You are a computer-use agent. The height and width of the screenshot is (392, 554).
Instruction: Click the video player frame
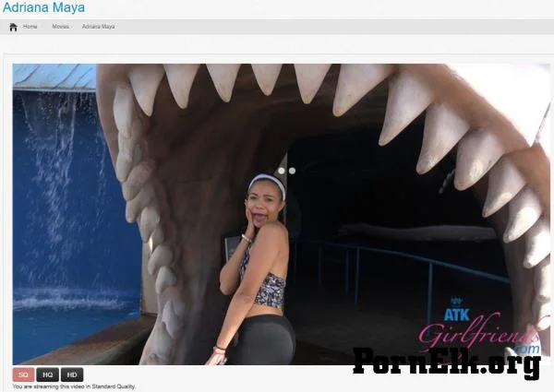point(282,214)
